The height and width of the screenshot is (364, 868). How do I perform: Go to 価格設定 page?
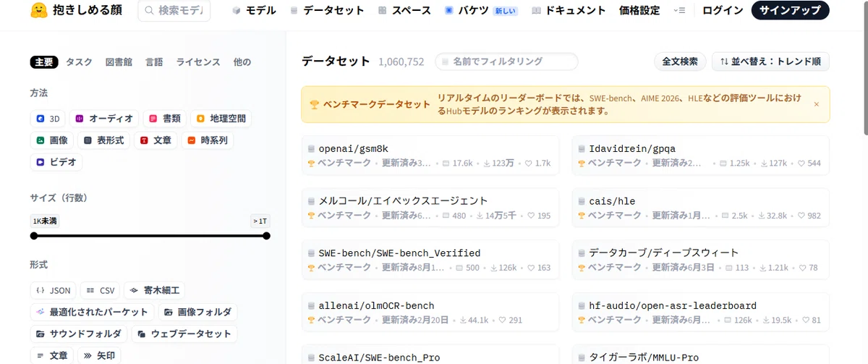639,11
